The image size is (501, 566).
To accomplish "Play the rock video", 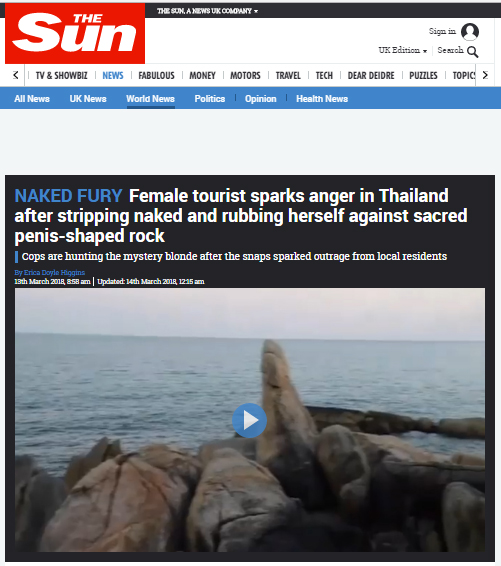I will tap(249, 420).
